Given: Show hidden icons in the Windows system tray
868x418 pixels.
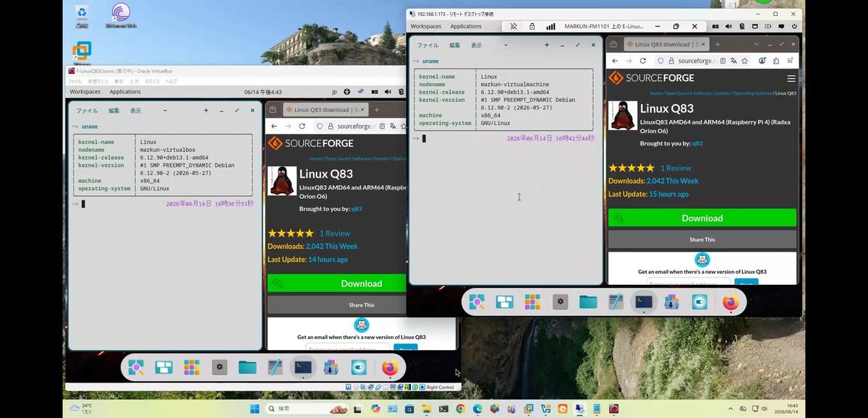Looking at the screenshot, I should click(730, 409).
